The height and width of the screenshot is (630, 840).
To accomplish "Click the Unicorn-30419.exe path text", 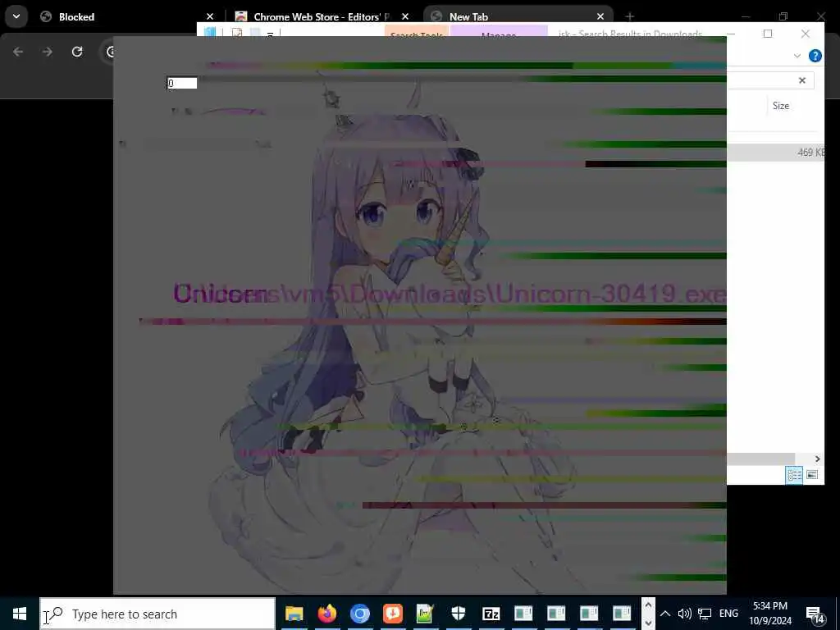I will click(450, 294).
